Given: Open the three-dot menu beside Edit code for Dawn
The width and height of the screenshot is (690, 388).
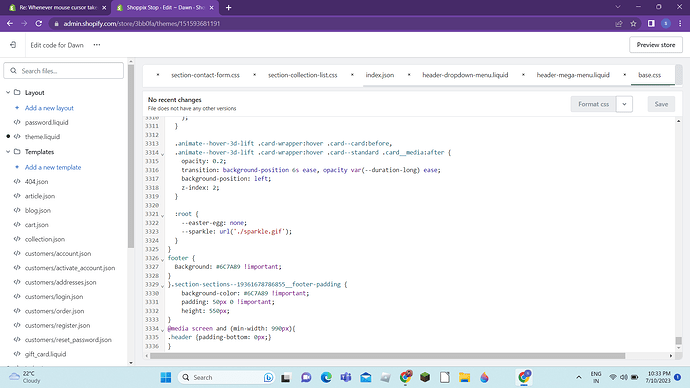Looking at the screenshot, I should tap(97, 45).
